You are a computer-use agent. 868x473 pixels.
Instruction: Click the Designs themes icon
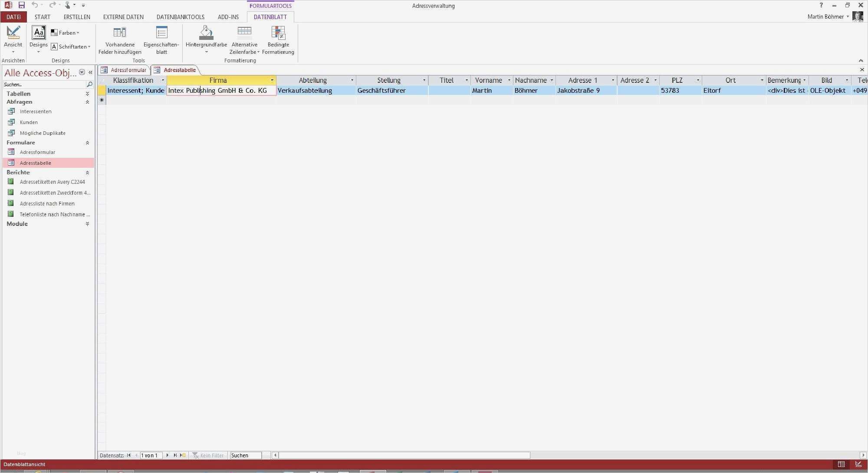(39, 33)
